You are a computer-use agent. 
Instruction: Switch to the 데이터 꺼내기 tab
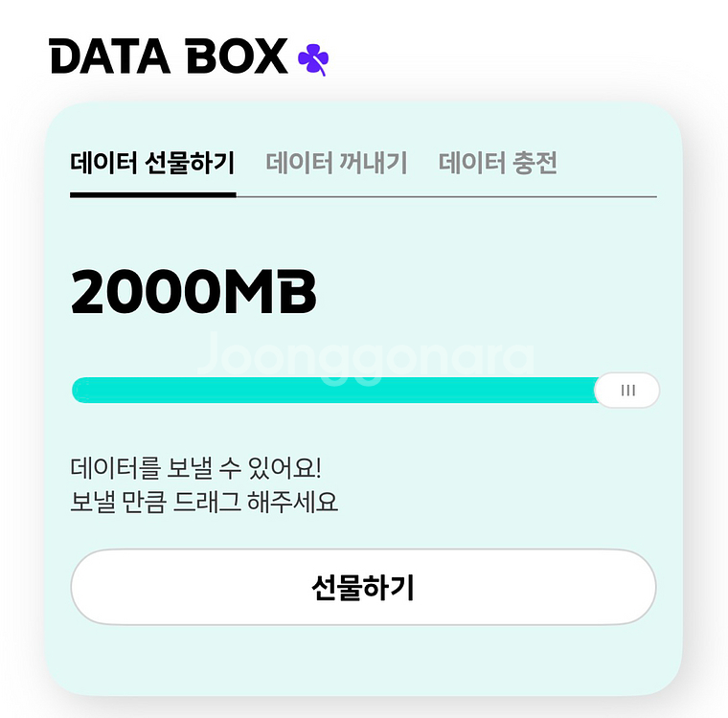click(x=336, y=164)
